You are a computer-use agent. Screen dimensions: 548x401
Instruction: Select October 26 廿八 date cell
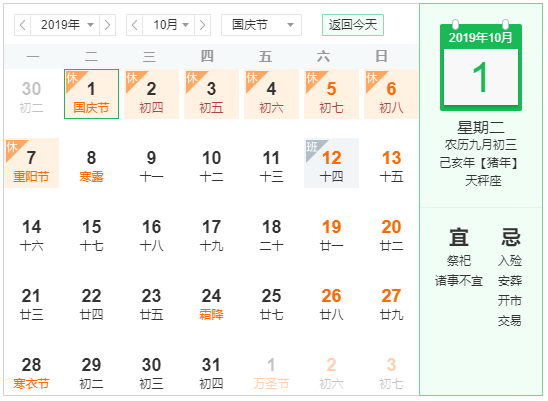click(331, 302)
